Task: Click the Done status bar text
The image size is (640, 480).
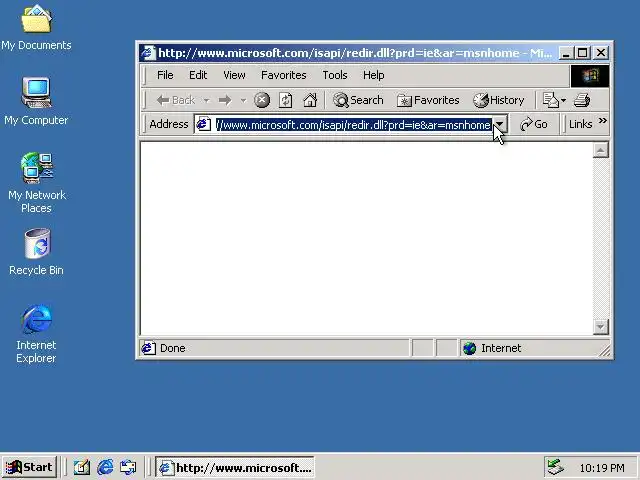Action: (x=173, y=348)
